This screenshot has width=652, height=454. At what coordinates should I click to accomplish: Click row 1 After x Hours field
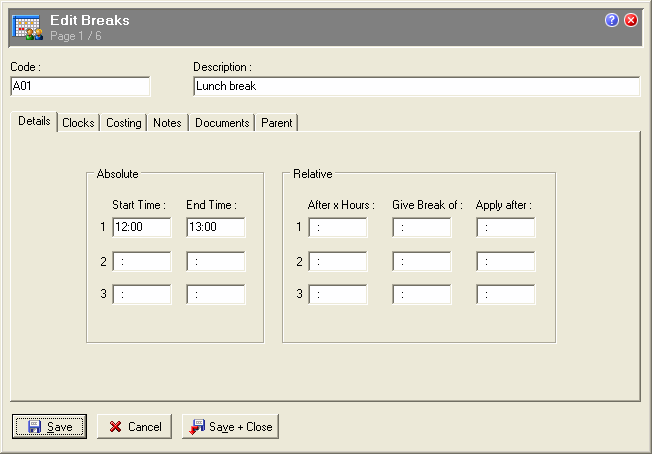point(337,228)
